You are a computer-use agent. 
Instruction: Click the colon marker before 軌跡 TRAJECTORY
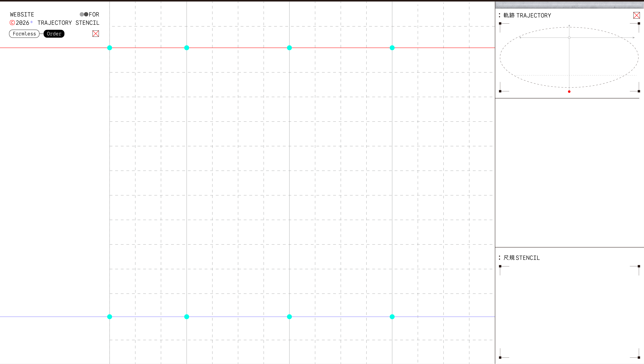499,15
